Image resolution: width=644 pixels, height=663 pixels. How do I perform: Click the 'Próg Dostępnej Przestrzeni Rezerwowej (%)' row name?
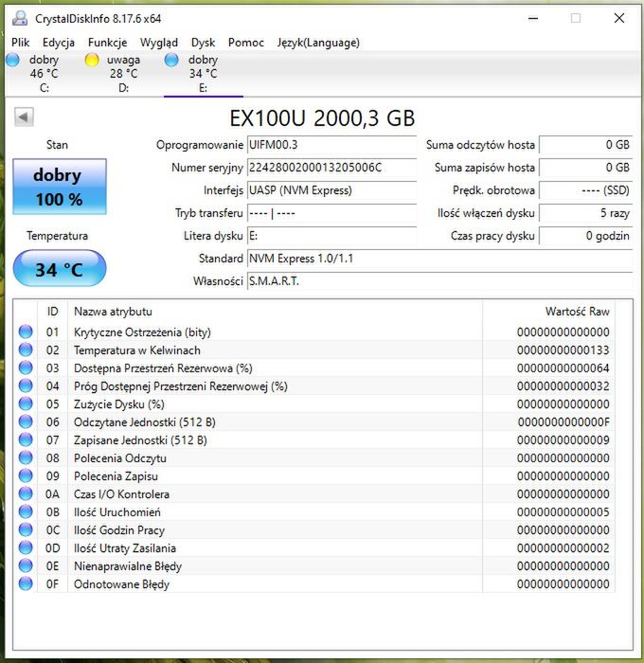coord(181,386)
